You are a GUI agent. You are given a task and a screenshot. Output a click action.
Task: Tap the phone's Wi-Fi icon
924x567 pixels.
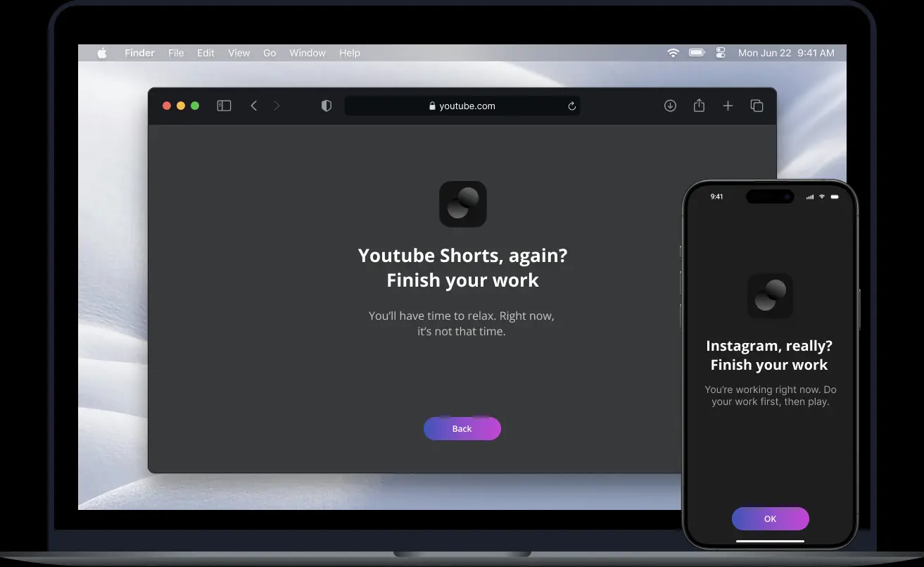pyautogui.click(x=822, y=197)
